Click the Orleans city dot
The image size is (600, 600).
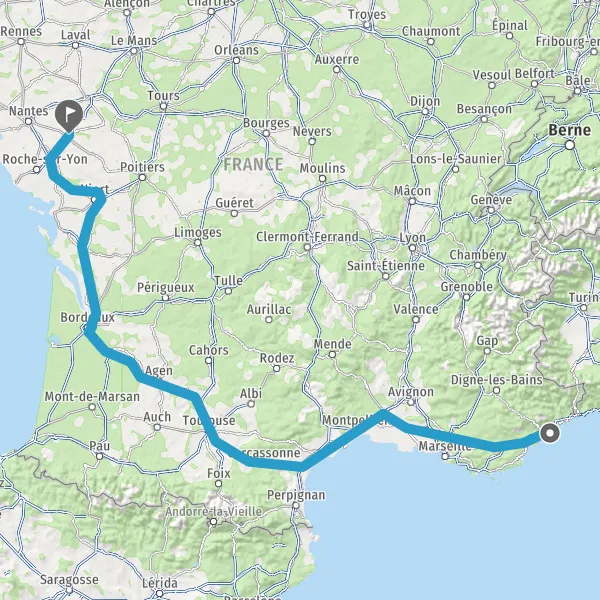click(x=236, y=60)
